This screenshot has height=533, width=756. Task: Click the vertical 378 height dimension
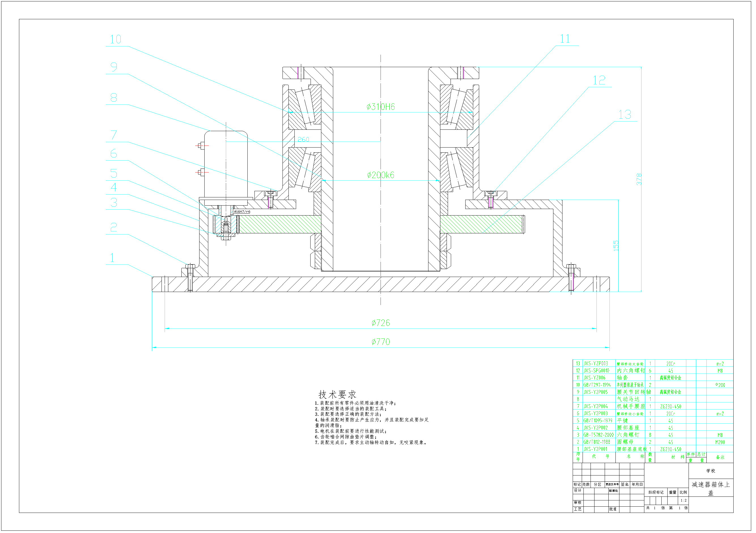click(x=639, y=179)
